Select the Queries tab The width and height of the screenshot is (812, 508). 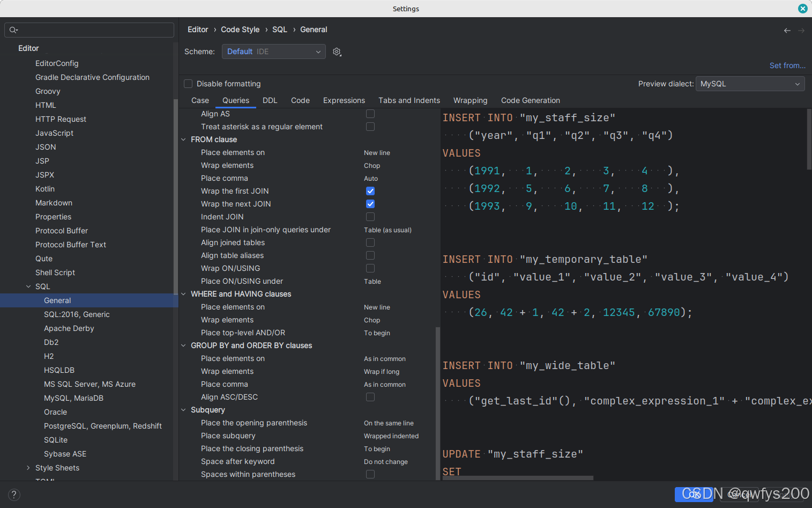(x=236, y=100)
